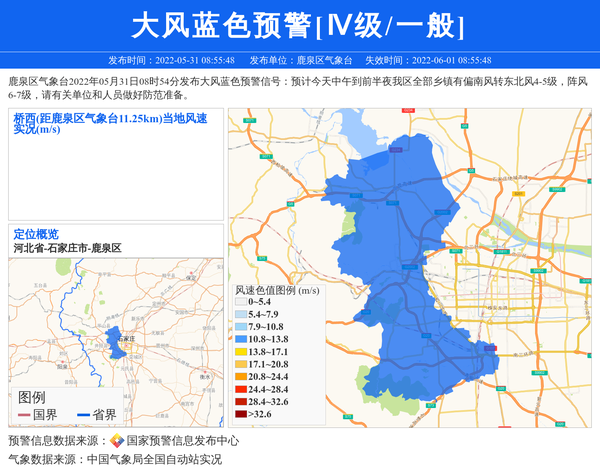Select the >32.6 dark red legend swatch
The height and width of the screenshot is (471, 600).
point(240,414)
